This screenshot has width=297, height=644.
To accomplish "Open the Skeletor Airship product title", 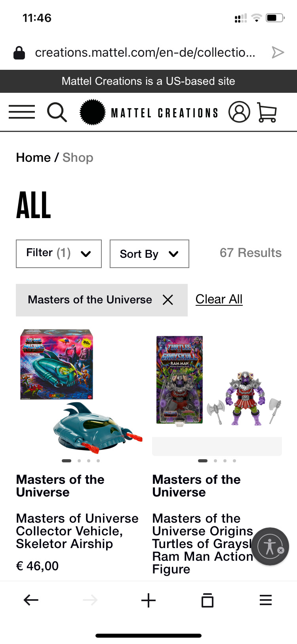I will [77, 531].
